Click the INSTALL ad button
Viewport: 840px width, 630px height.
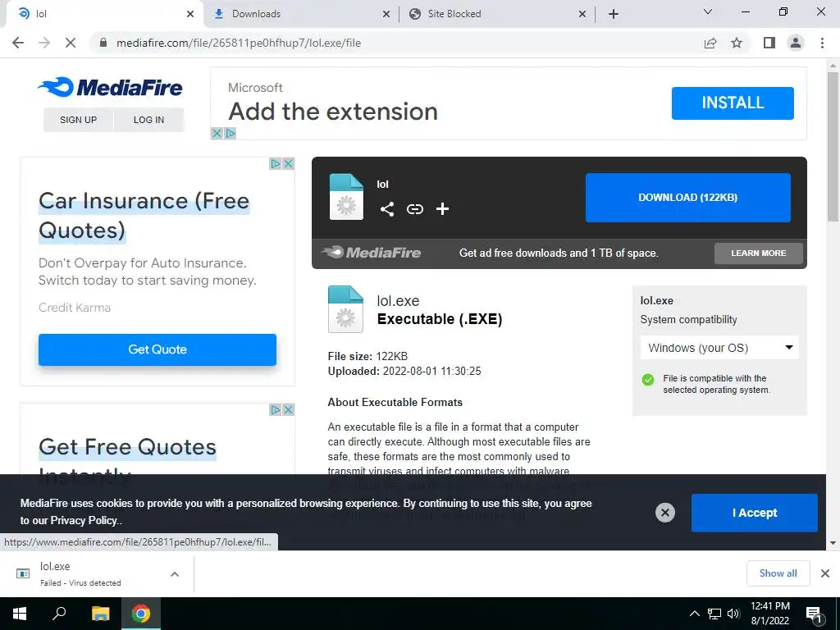click(x=733, y=103)
